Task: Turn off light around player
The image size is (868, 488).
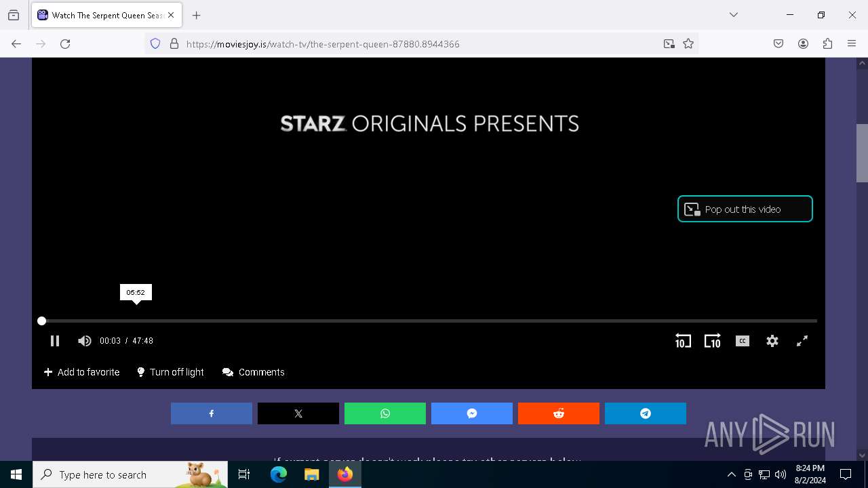Action: (170, 372)
